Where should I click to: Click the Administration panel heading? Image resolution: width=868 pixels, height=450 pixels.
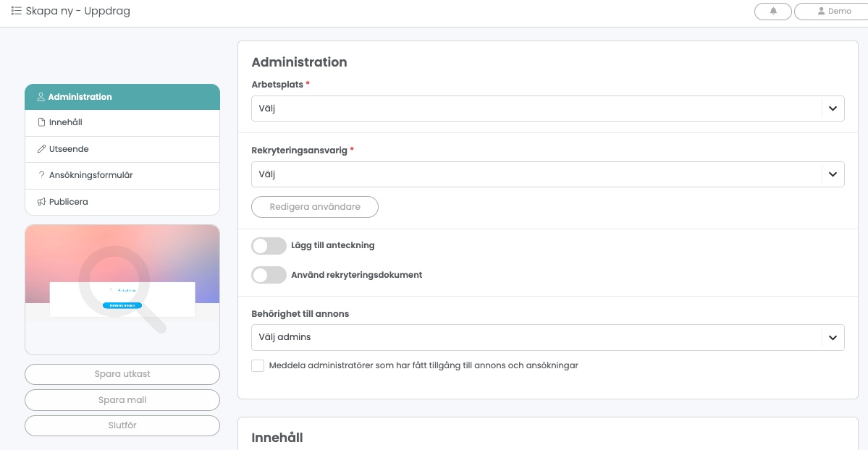pos(299,62)
